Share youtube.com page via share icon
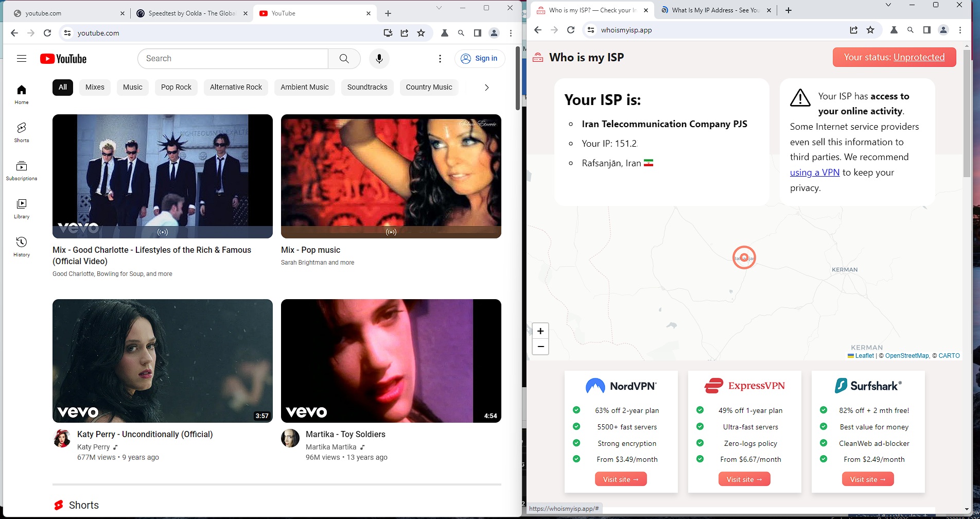980x519 pixels. (405, 33)
